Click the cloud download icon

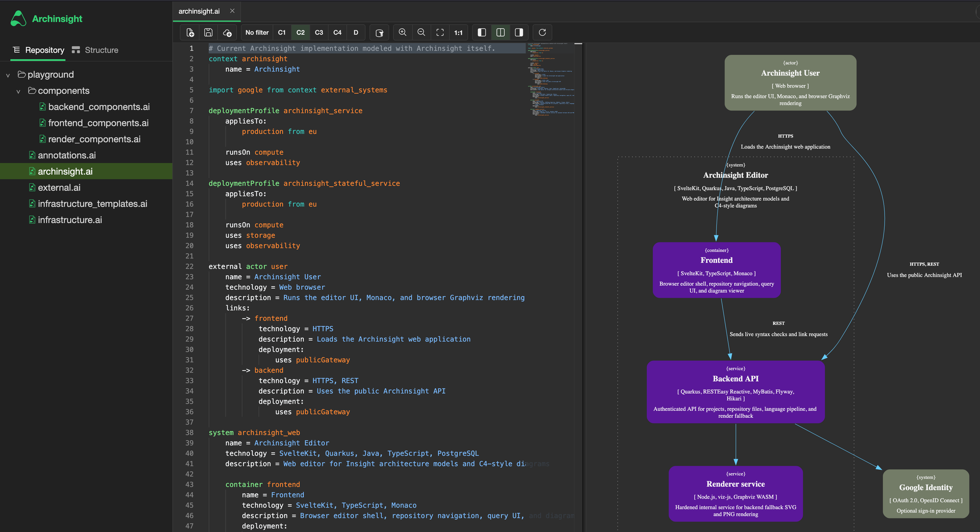pyautogui.click(x=227, y=32)
